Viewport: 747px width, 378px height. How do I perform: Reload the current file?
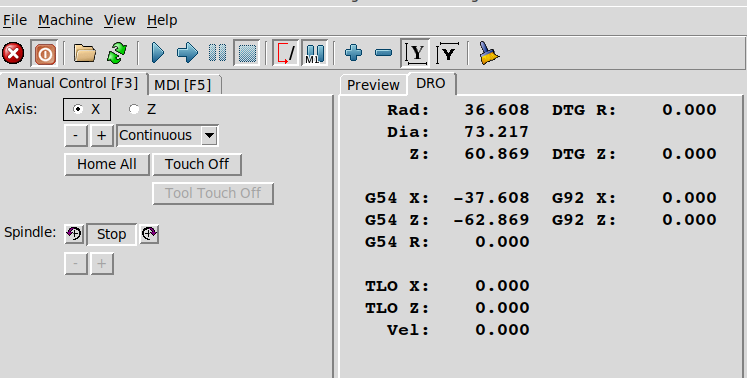[117, 53]
